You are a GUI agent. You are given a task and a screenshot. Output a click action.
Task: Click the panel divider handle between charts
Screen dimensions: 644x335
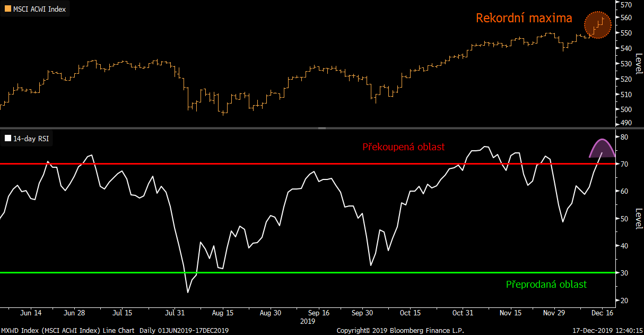pos(322,128)
